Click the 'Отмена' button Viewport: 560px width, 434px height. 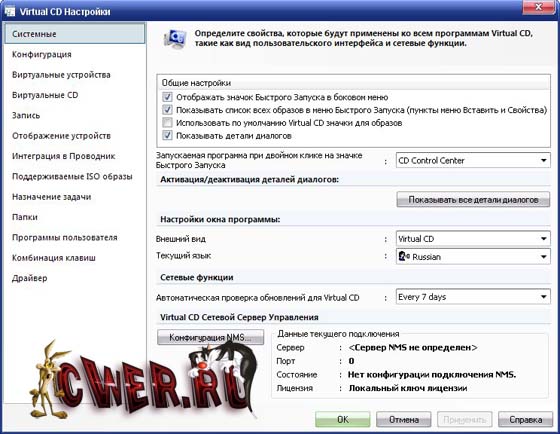(404, 419)
